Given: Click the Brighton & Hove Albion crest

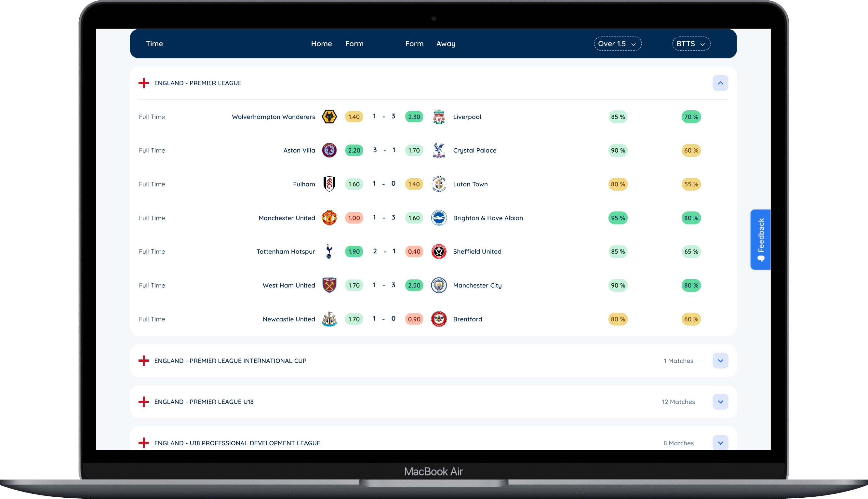Looking at the screenshot, I should (439, 218).
